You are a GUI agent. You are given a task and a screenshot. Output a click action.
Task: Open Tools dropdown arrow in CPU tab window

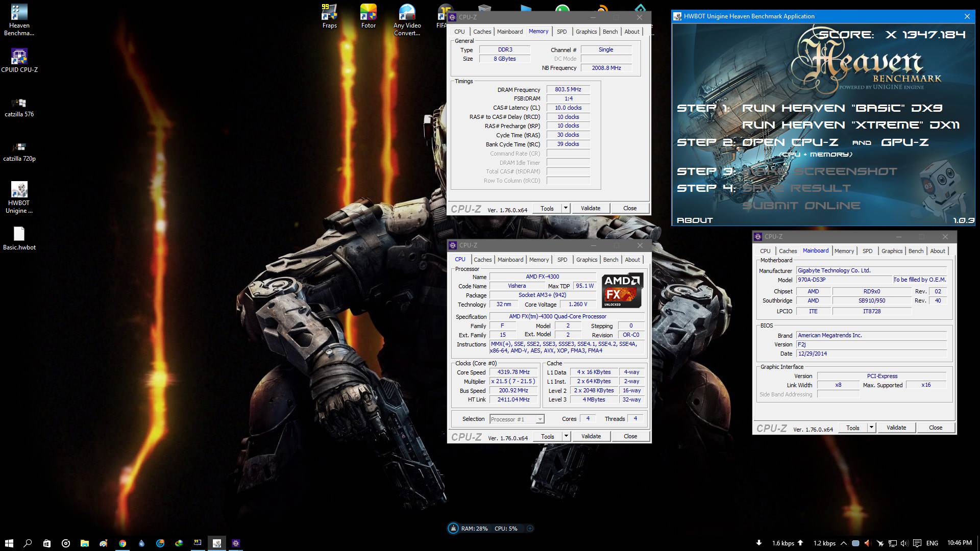(x=566, y=436)
